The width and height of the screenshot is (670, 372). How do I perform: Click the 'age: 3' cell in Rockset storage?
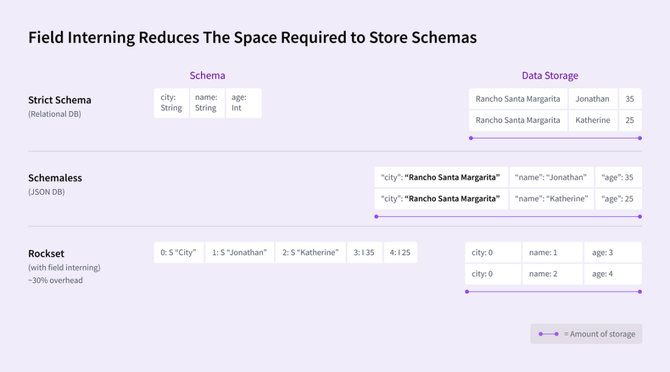[613, 252]
